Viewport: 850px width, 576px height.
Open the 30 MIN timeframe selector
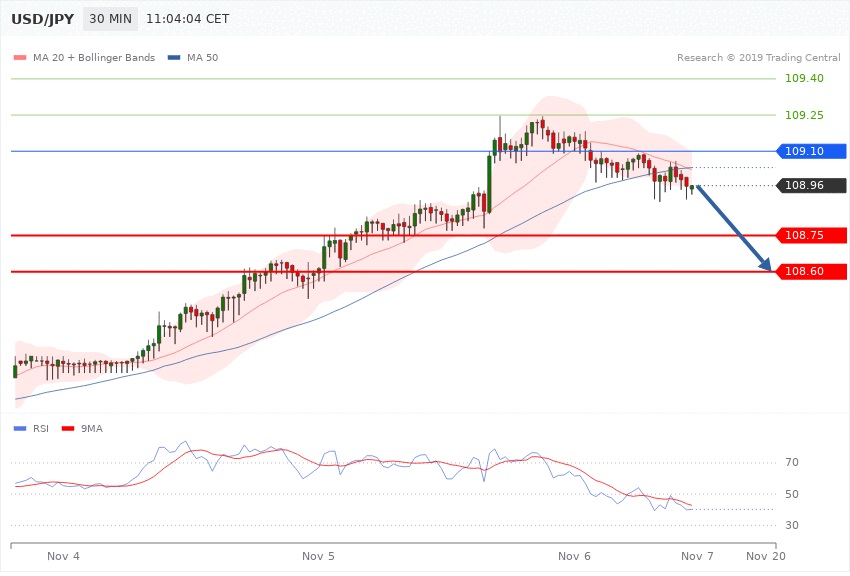tap(110, 19)
